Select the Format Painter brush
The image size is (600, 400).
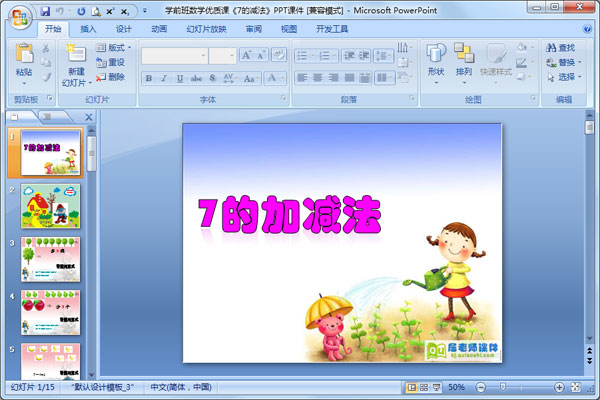46,77
